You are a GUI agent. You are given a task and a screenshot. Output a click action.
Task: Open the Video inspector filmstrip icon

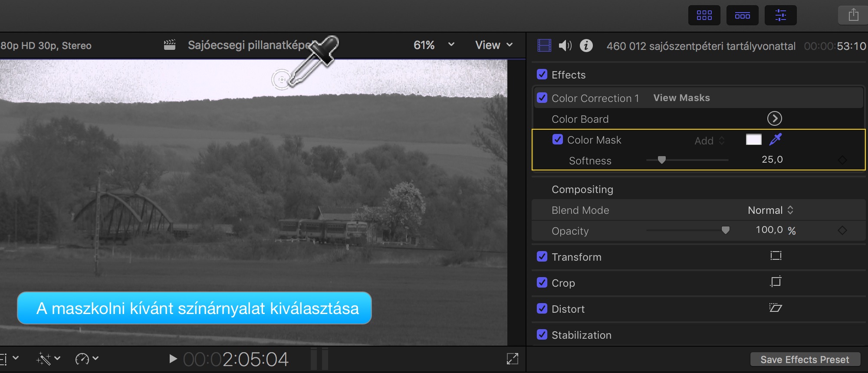[x=544, y=46]
